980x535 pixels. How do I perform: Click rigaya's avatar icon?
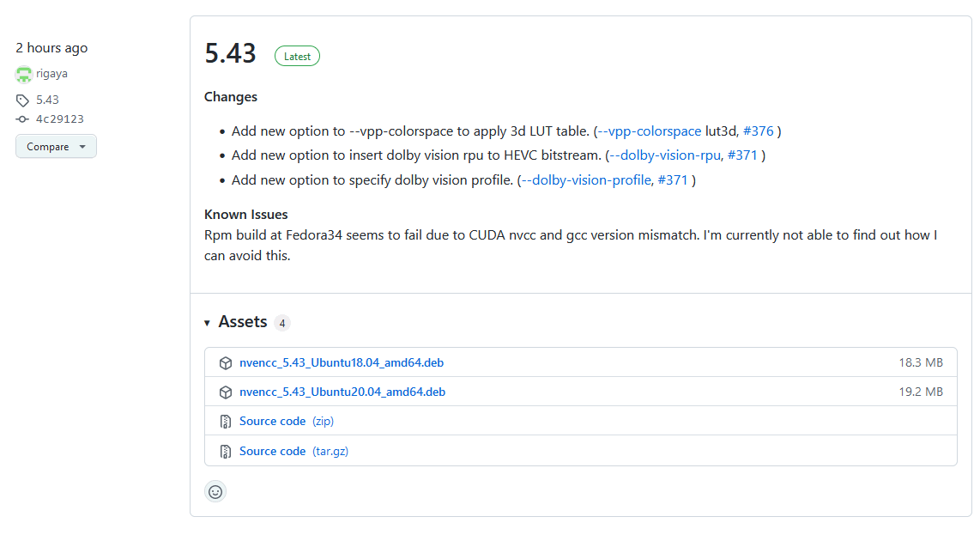[x=23, y=74]
